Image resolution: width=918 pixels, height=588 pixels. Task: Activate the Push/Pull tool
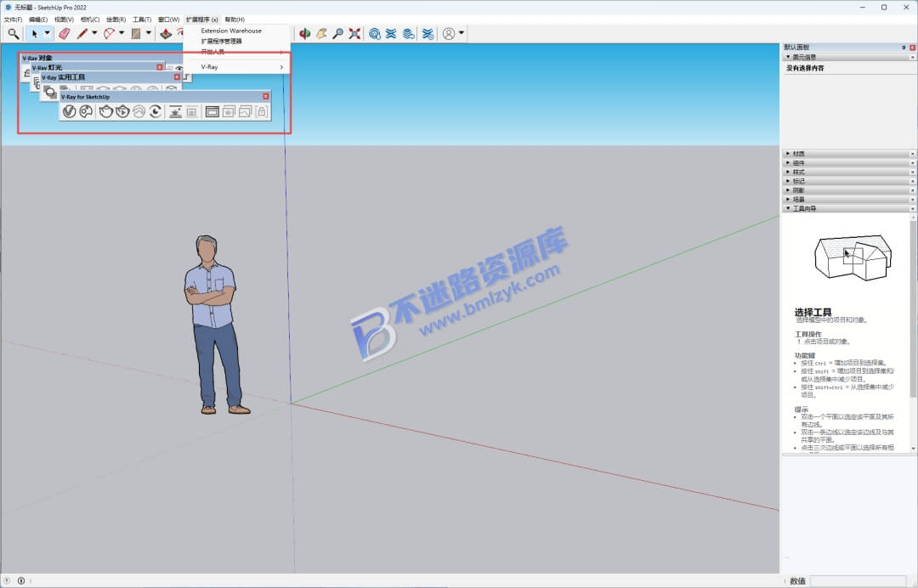tap(166, 34)
